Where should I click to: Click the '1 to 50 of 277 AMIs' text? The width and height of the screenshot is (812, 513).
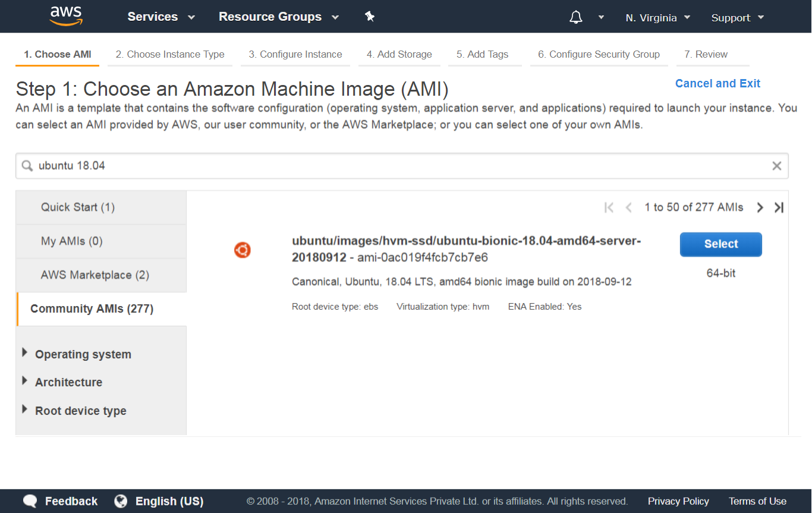click(x=694, y=207)
